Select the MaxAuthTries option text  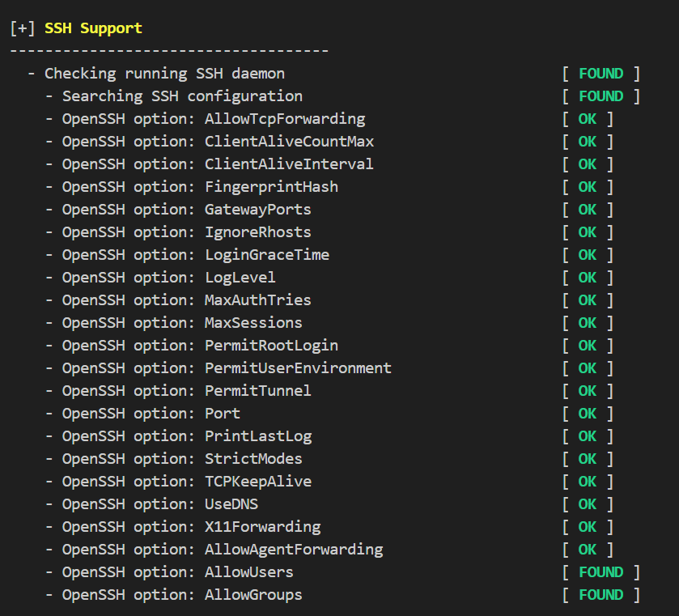[x=258, y=300]
